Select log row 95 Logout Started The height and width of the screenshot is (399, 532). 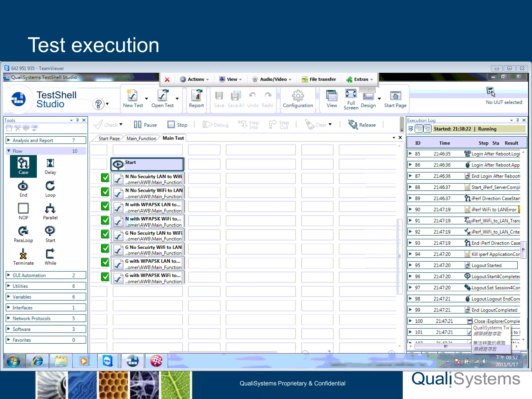462,265
